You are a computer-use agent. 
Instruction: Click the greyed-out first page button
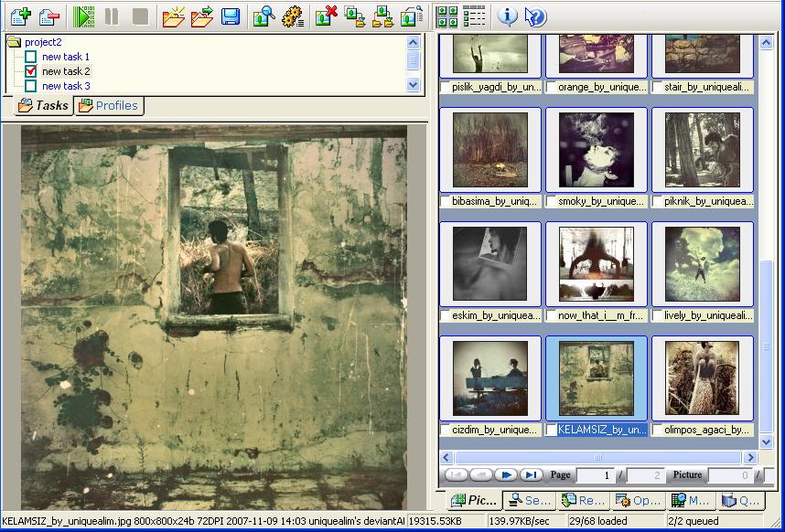pos(456,474)
